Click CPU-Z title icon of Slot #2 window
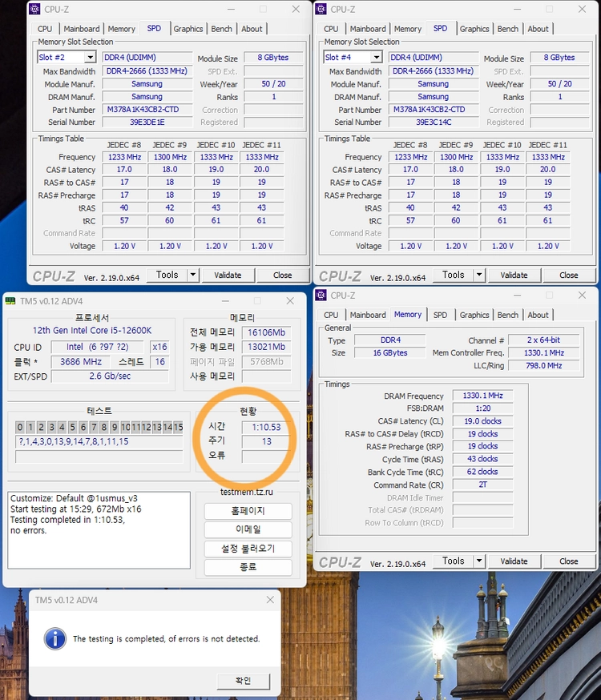601x700 pixels. (34, 9)
